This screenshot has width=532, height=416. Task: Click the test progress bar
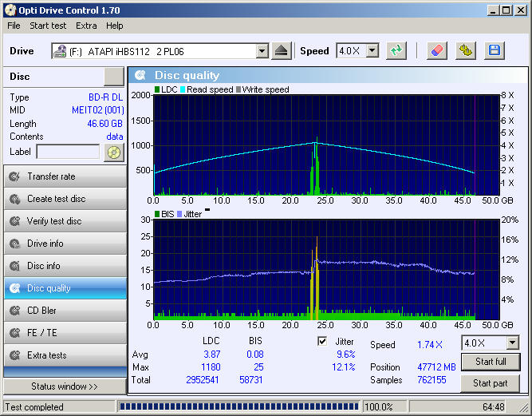238,406
